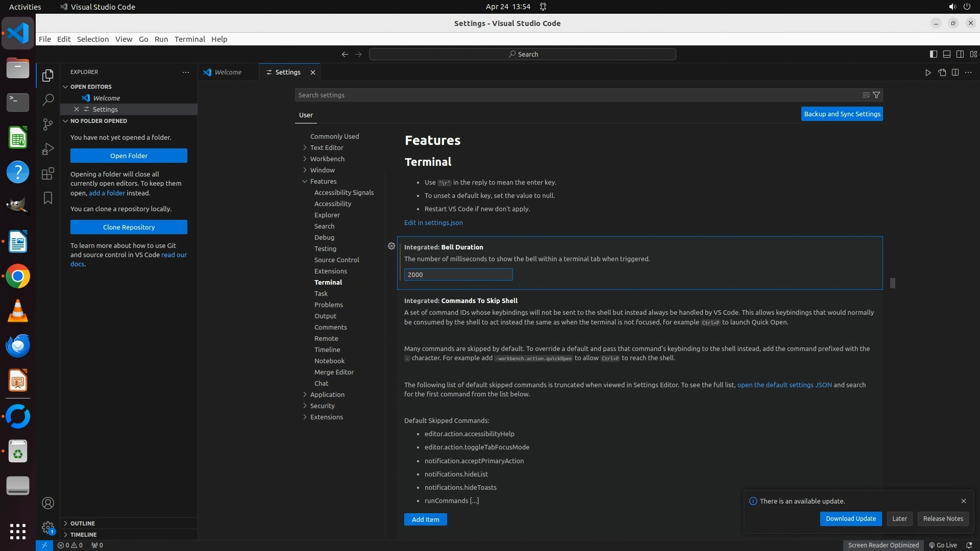Toggle Panel visibility layout icon
The width and height of the screenshot is (980, 551).
point(946,54)
